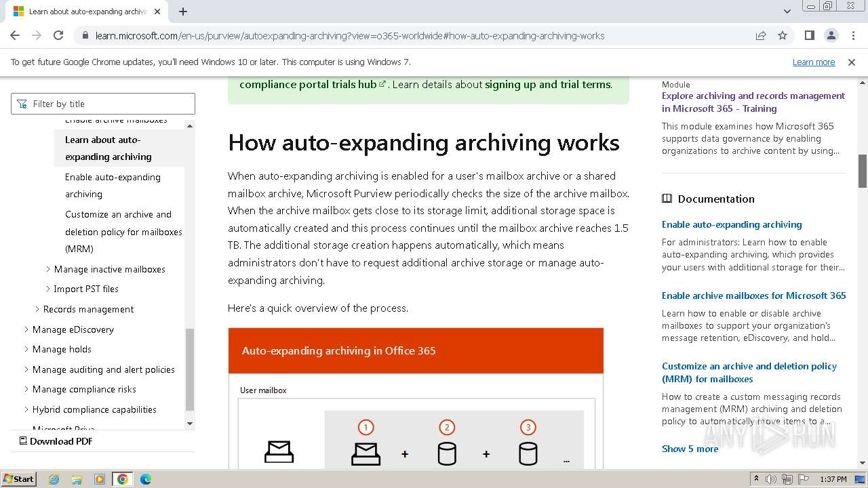Image resolution: width=868 pixels, height=488 pixels.
Task: Open Explore archiving and records management training
Action: tap(753, 102)
